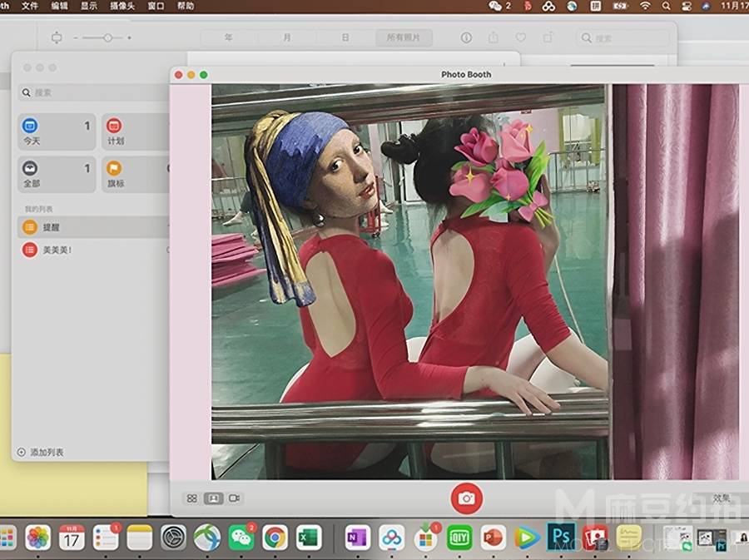Open Reminders from the Dock

pos(106,538)
